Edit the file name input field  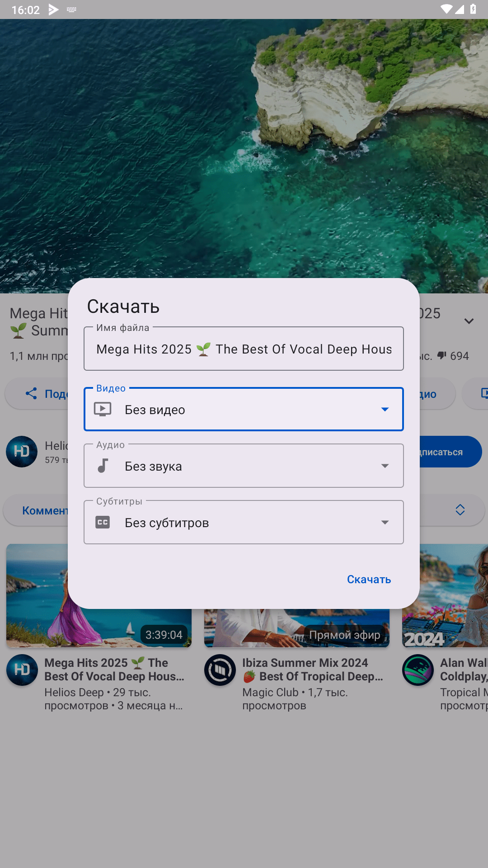tap(244, 349)
